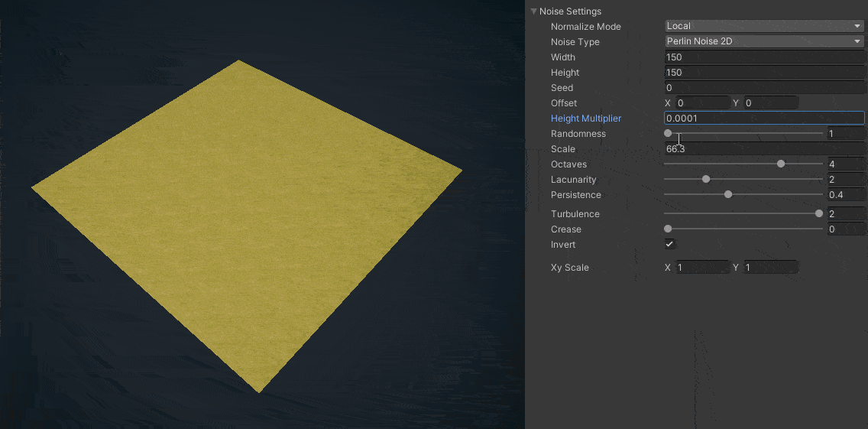Open the Noise Type dropdown

pos(763,41)
